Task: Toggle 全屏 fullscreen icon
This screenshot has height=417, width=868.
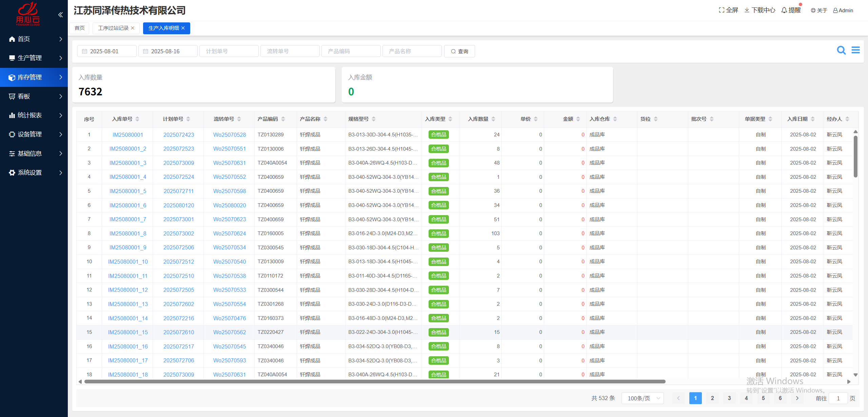Action: [x=722, y=10]
